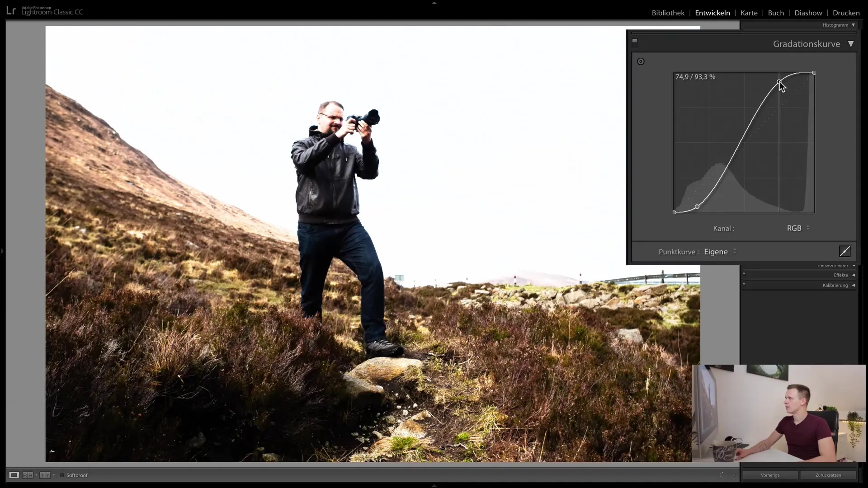The image size is (868, 488).
Task: Show the filmstrip via bottom arrow
Action: pyautogui.click(x=434, y=485)
